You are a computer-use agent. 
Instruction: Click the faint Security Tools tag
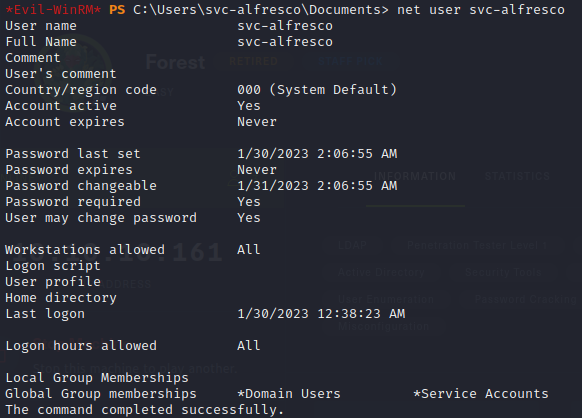point(503,272)
